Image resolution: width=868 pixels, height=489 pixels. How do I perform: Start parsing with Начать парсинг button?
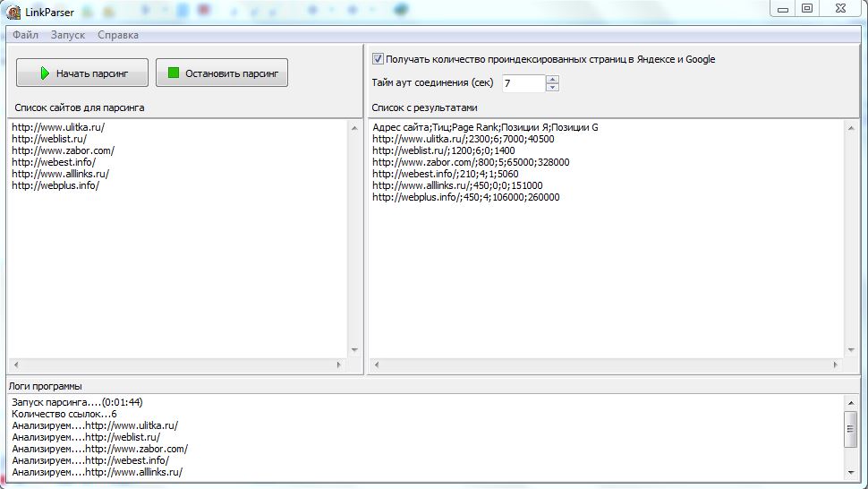82,73
